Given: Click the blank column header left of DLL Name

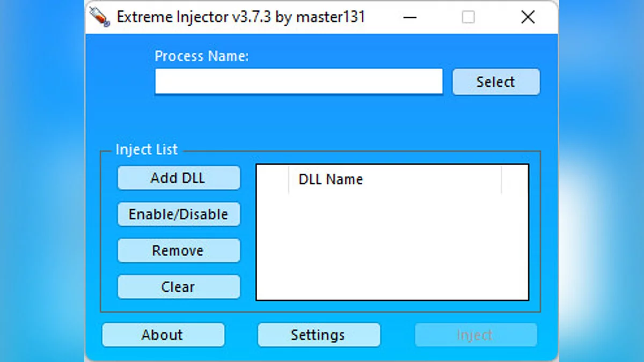Looking at the screenshot, I should 273,179.
